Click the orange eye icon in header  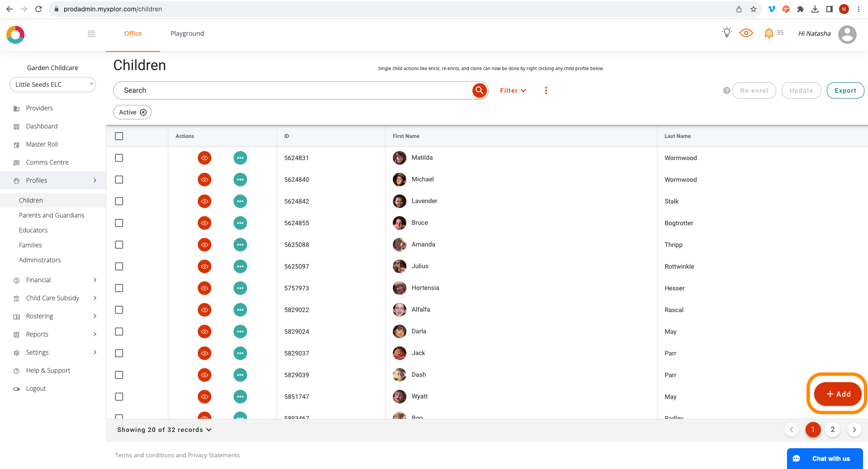746,33
